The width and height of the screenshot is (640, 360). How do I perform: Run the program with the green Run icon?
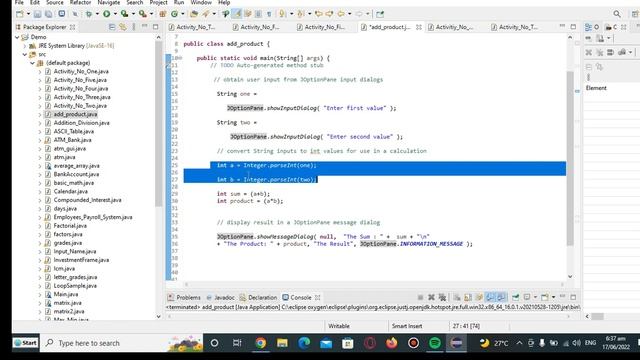point(107,14)
